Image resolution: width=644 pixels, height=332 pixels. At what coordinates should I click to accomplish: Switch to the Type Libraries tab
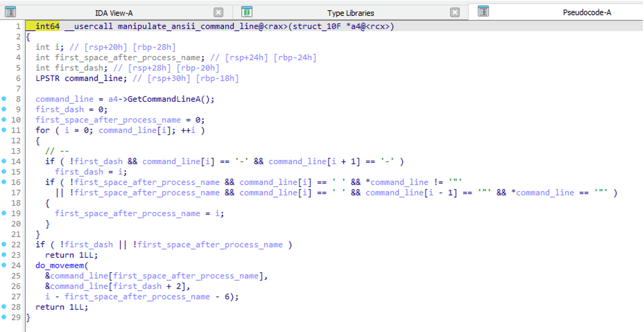point(351,13)
